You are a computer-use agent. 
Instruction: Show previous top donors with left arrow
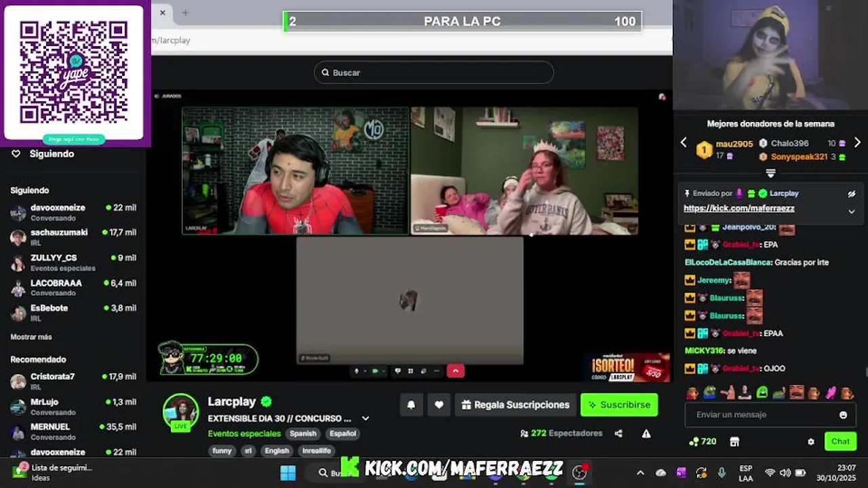coord(684,142)
